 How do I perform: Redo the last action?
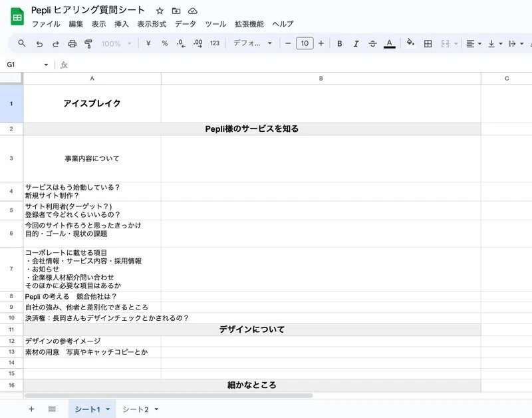(56, 43)
